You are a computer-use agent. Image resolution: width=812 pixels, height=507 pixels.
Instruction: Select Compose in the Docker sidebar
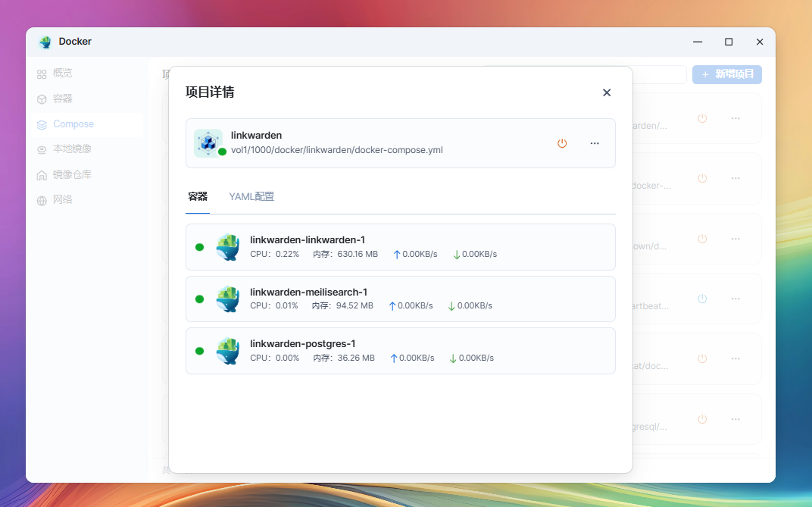(x=86, y=124)
